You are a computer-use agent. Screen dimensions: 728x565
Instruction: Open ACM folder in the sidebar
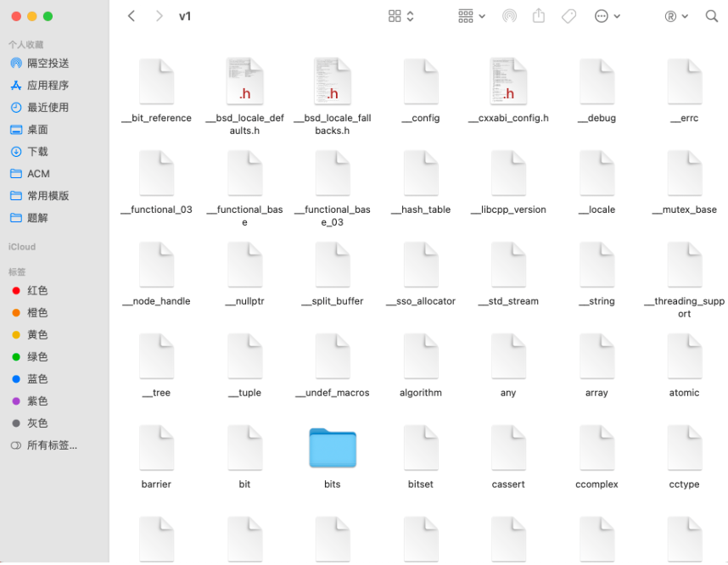[x=31, y=174]
